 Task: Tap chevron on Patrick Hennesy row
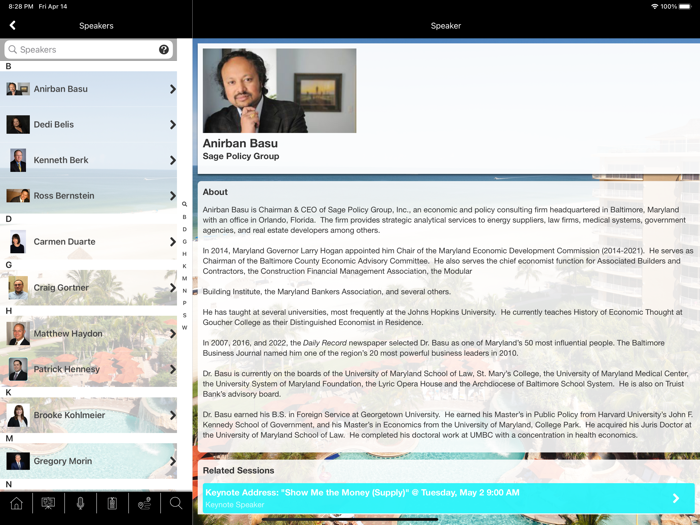pyautogui.click(x=173, y=369)
